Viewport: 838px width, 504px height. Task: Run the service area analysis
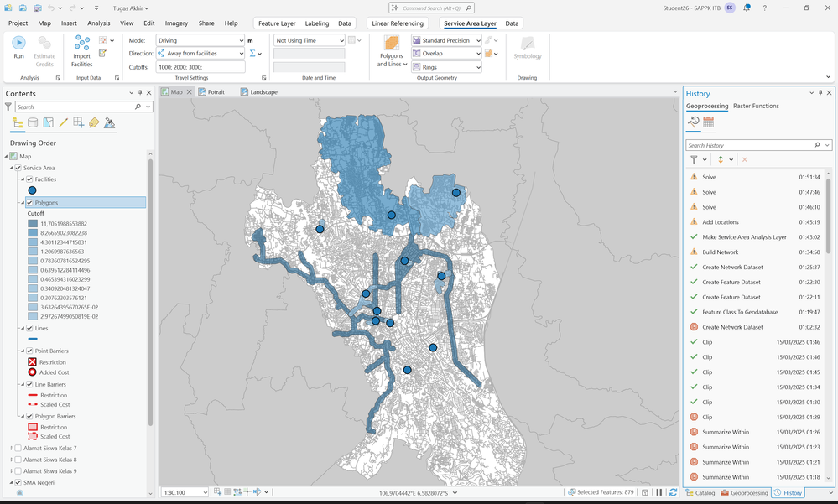click(x=18, y=47)
